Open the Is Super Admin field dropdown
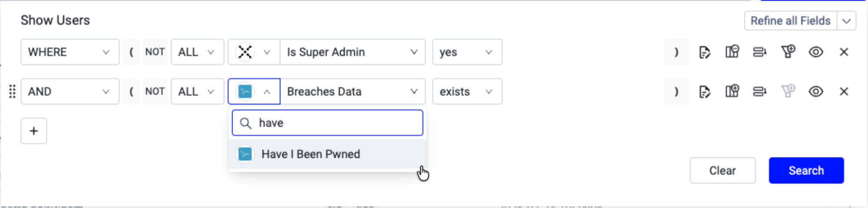This screenshot has width=868, height=208. pos(353,52)
